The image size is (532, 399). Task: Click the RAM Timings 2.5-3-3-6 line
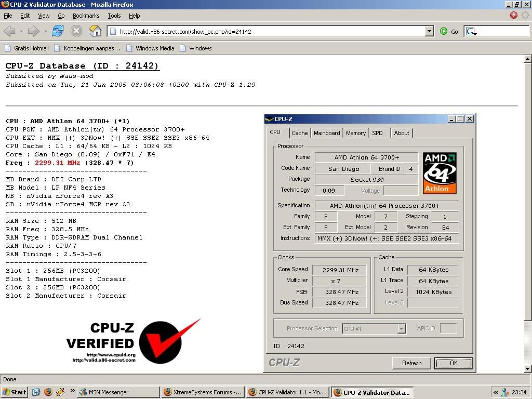pyautogui.click(x=54, y=254)
